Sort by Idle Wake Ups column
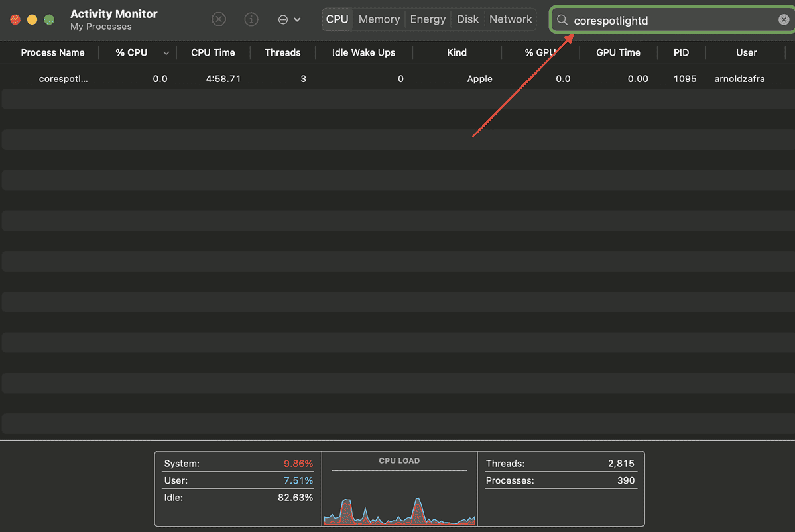This screenshot has width=795, height=532. pyautogui.click(x=363, y=52)
